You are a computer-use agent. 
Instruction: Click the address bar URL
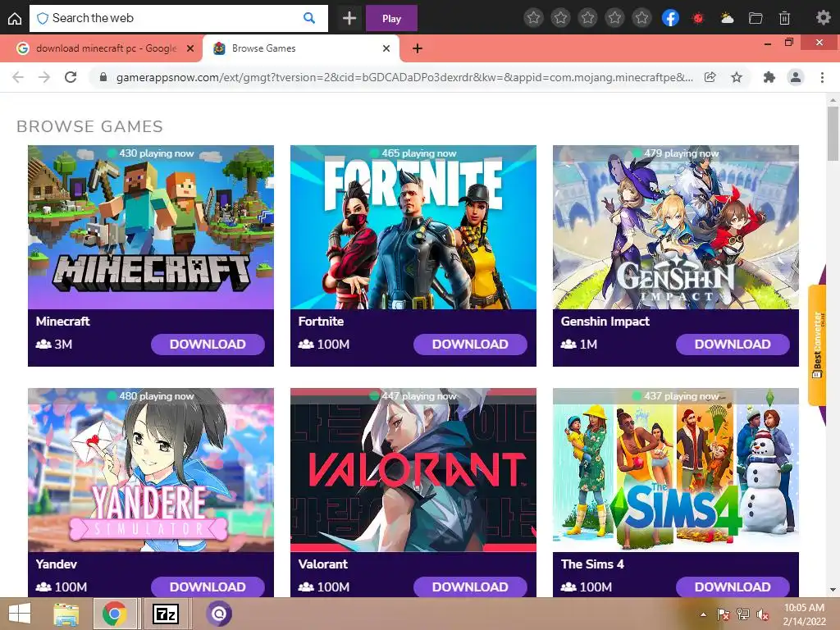(x=404, y=77)
